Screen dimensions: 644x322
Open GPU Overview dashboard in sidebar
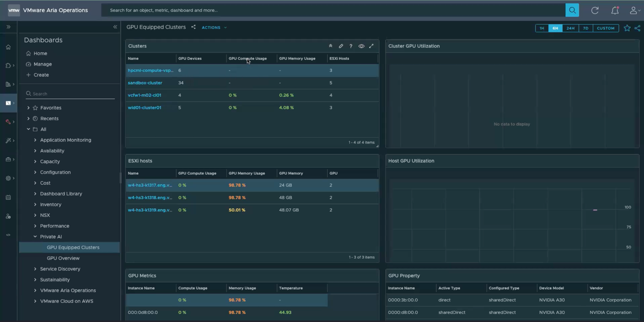tap(63, 258)
